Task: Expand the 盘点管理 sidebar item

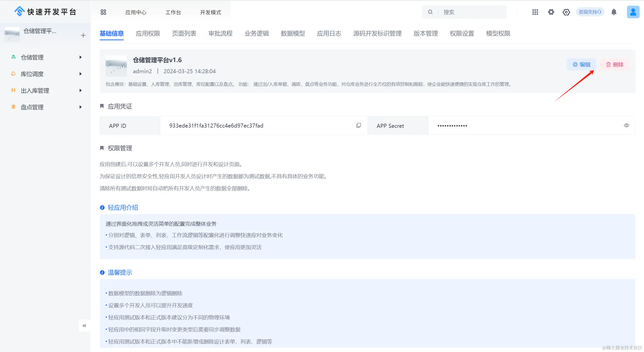Action: pyautogui.click(x=81, y=107)
